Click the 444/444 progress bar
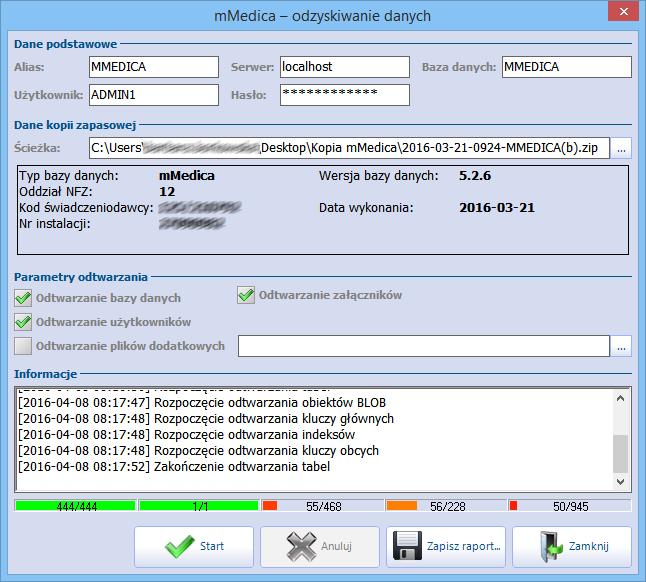 click(x=75, y=506)
